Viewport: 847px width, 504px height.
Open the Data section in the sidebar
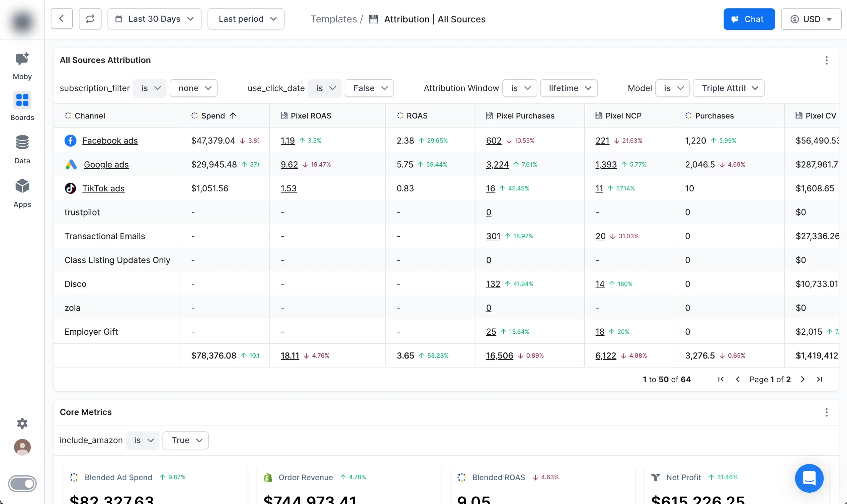(x=22, y=149)
